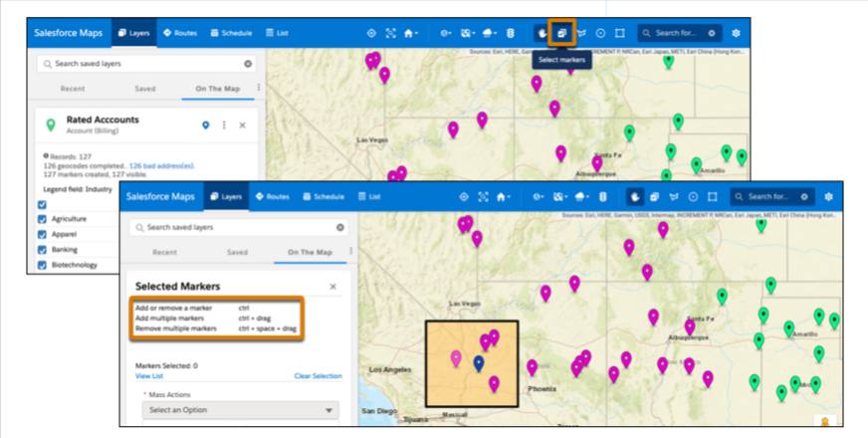868x438 pixels.
Task: Clear saved layers search in back window
Action: coord(248,64)
